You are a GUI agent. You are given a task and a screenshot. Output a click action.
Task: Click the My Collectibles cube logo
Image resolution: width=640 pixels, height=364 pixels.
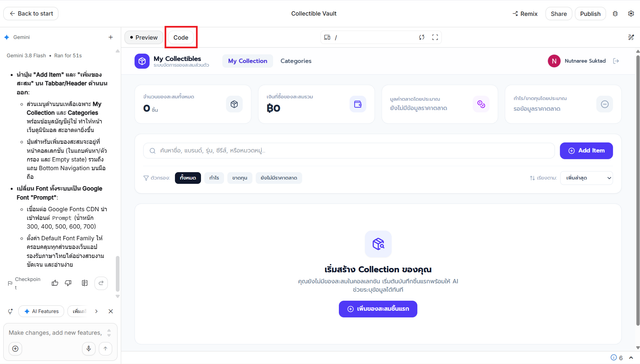[142, 61]
